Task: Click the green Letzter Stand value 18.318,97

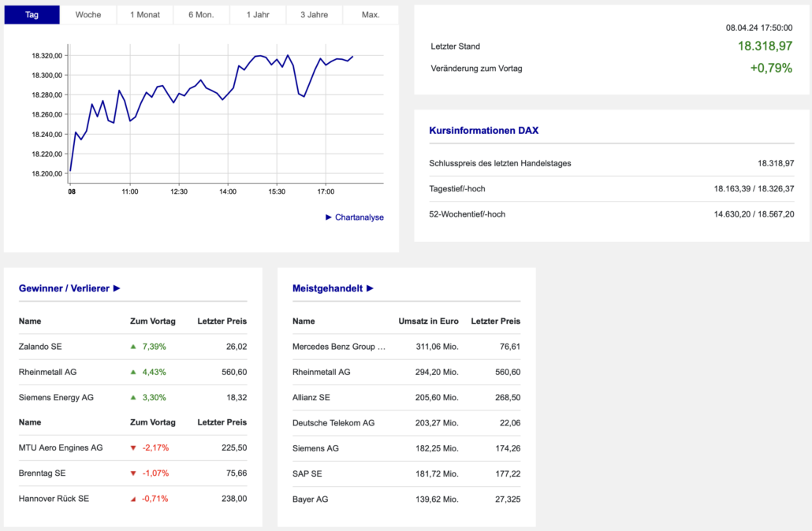Action: click(765, 46)
